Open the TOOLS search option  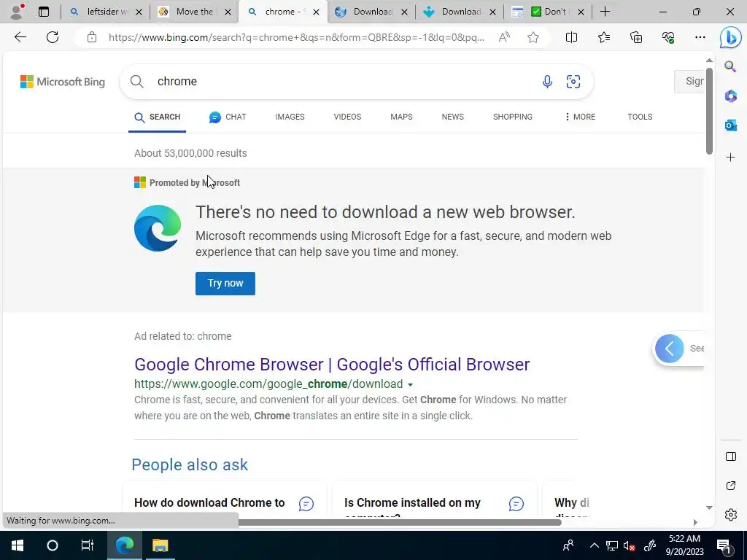tap(640, 117)
